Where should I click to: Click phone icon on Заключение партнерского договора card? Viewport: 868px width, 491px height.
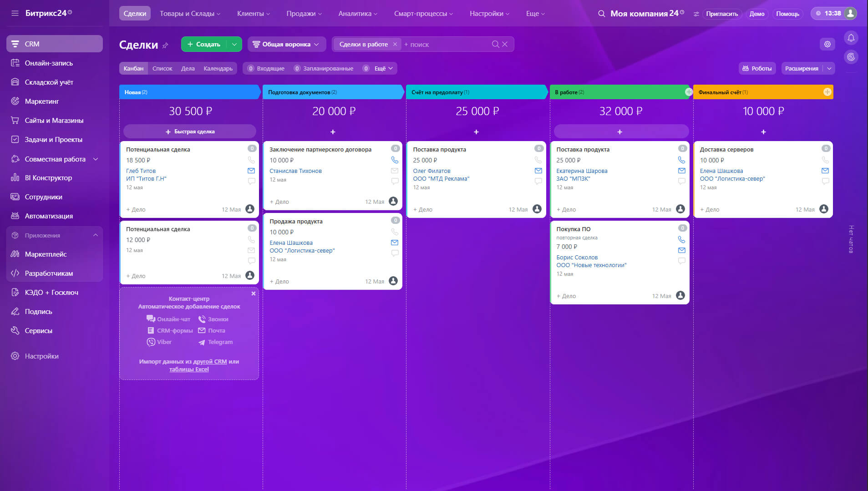395,160
